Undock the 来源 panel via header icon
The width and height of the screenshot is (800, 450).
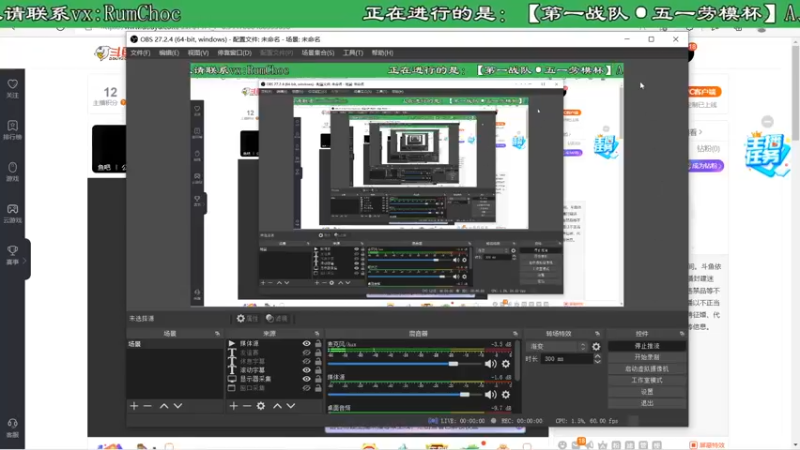tap(317, 334)
